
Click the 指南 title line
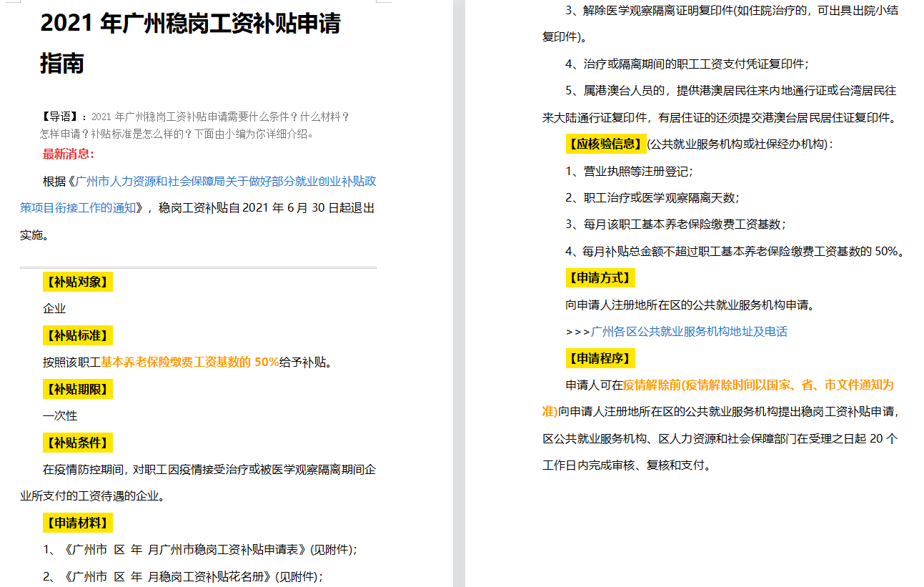point(62,64)
